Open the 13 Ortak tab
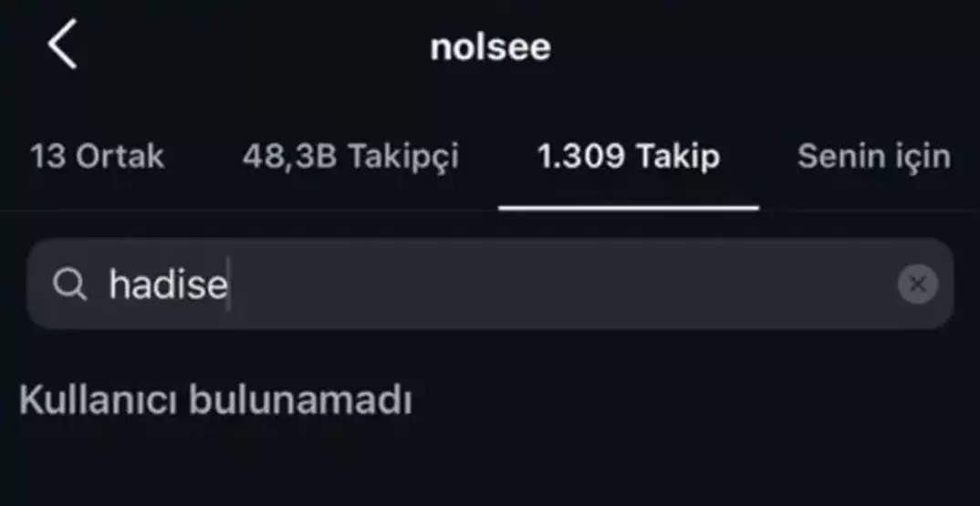980x506 pixels. [x=98, y=157]
